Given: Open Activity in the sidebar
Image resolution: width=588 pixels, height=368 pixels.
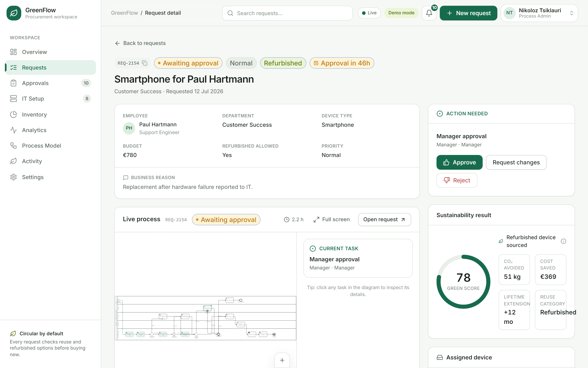Looking at the screenshot, I should point(50,161).
